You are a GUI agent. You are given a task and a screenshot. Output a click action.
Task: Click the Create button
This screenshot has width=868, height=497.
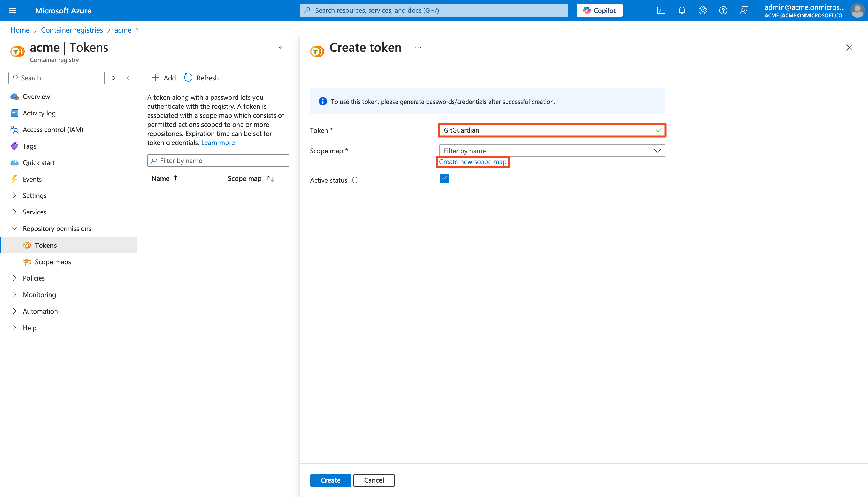pos(330,480)
